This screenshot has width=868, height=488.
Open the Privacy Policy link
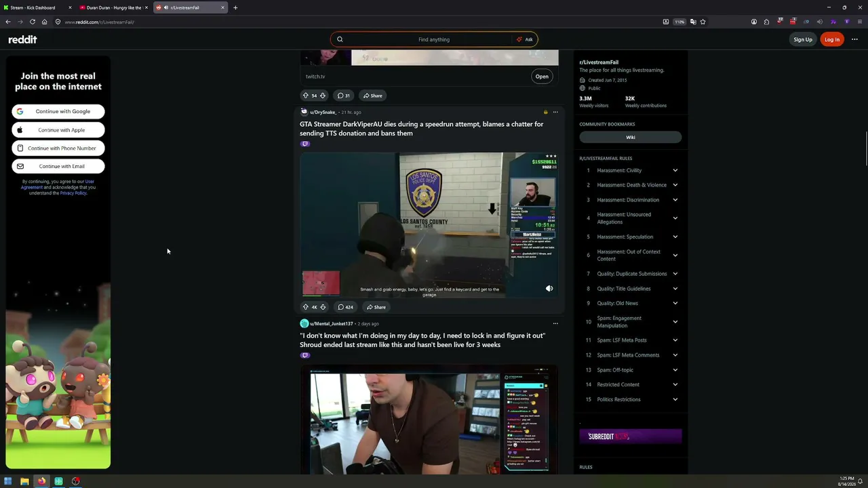click(73, 193)
